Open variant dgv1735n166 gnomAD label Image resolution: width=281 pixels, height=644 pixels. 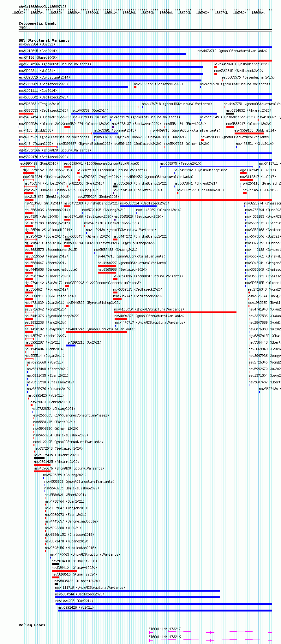[x=55, y=150]
